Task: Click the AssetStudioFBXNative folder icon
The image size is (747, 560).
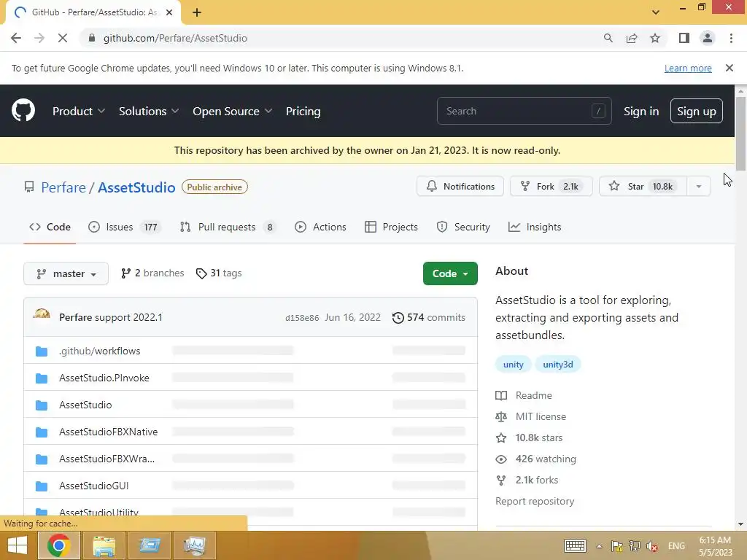Action: tap(42, 432)
